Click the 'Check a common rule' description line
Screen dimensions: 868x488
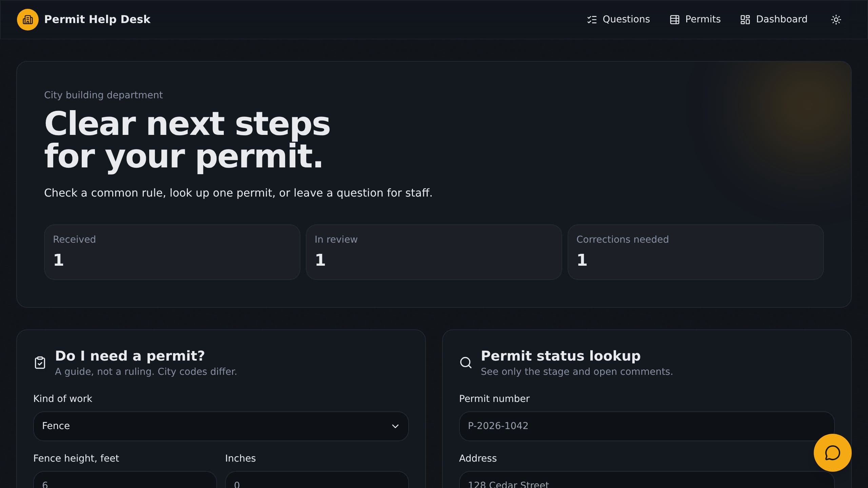click(x=238, y=193)
